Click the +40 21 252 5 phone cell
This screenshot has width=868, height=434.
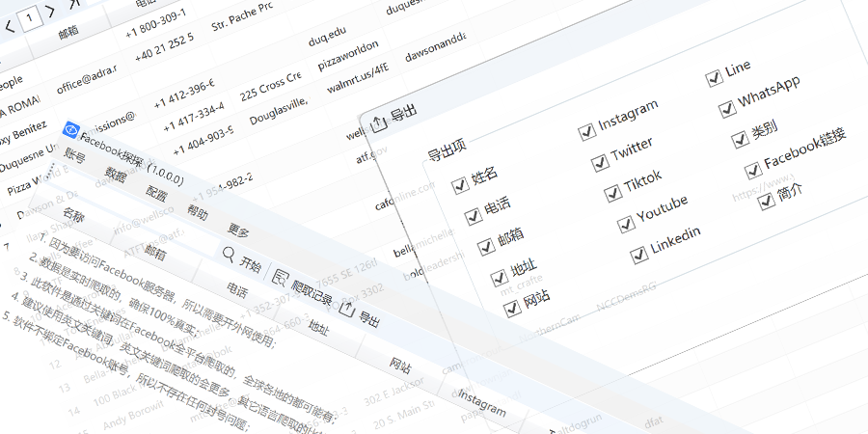pyautogui.click(x=164, y=47)
